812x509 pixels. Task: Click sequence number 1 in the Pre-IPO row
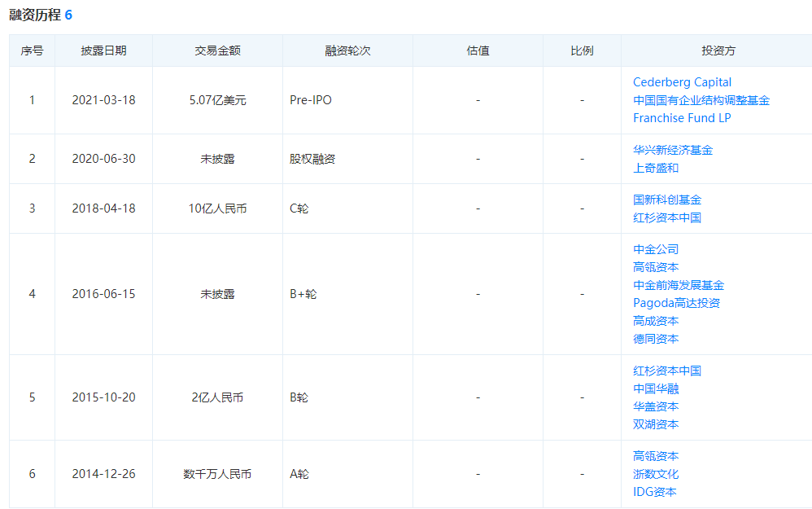[x=32, y=100]
